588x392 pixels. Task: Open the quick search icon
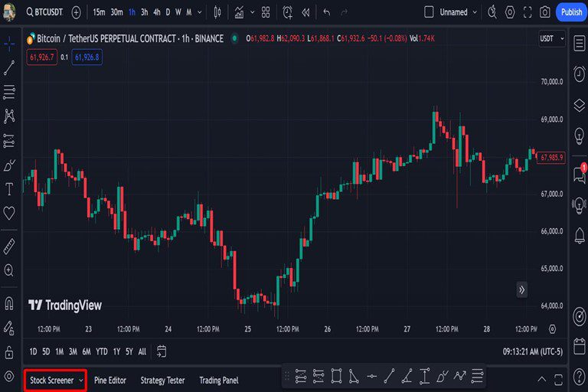492,12
